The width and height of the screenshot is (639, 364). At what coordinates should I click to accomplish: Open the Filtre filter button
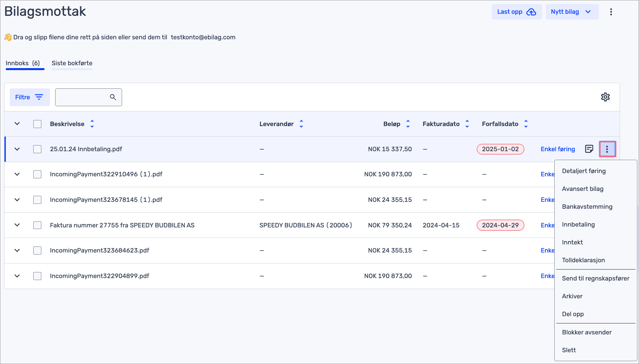coord(29,97)
